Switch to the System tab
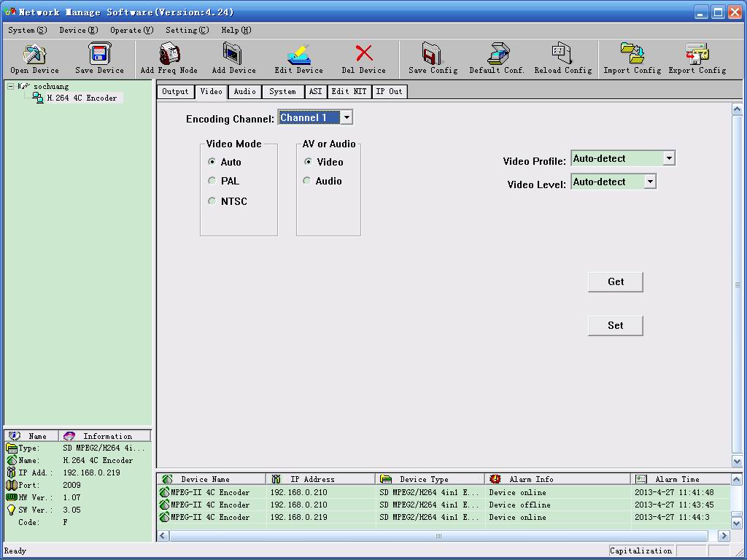The image size is (747, 560). click(282, 91)
